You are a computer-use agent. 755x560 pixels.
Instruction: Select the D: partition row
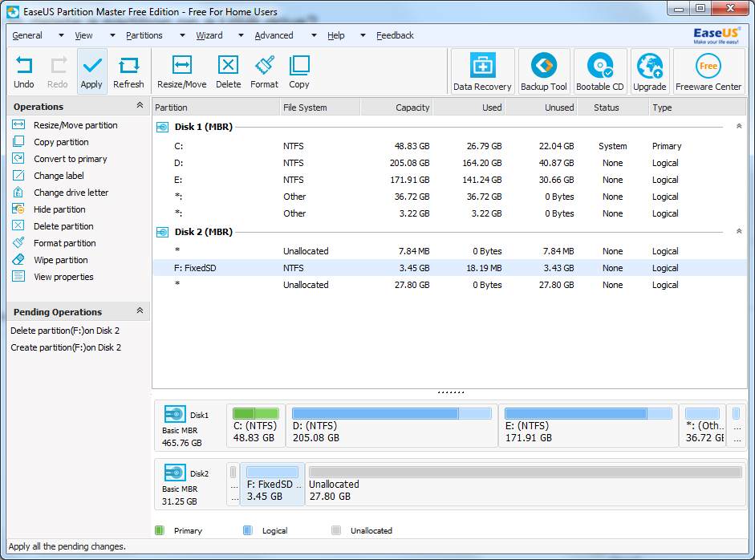click(x=450, y=163)
